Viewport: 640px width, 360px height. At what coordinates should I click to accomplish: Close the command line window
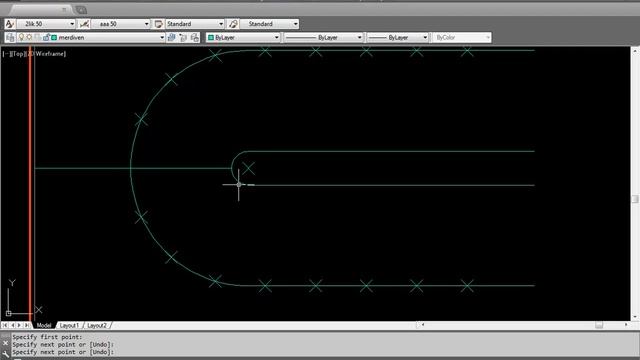(5, 343)
